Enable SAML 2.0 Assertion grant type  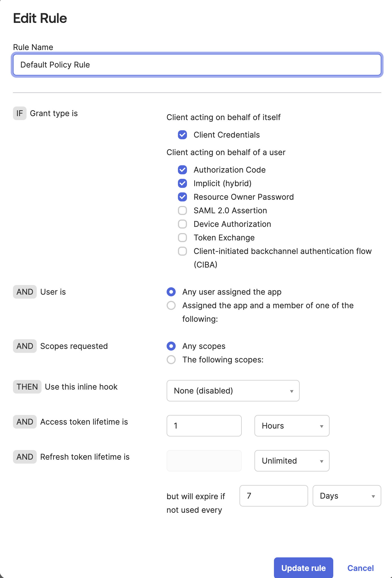182,210
